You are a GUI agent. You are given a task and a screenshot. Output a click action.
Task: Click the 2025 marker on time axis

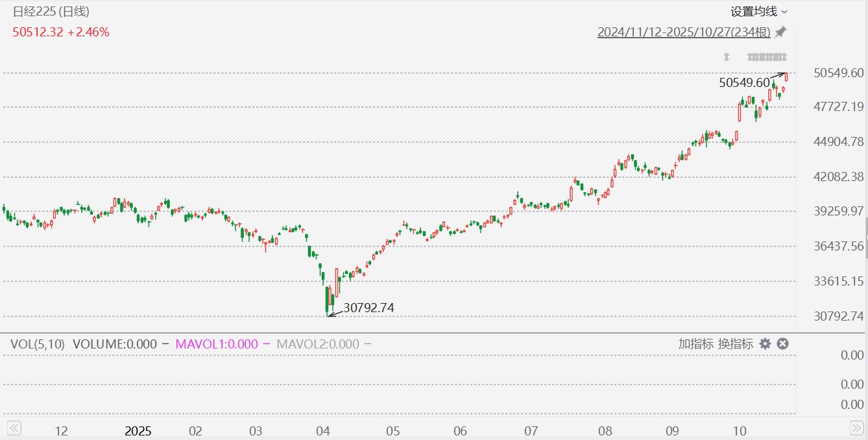pos(138,431)
